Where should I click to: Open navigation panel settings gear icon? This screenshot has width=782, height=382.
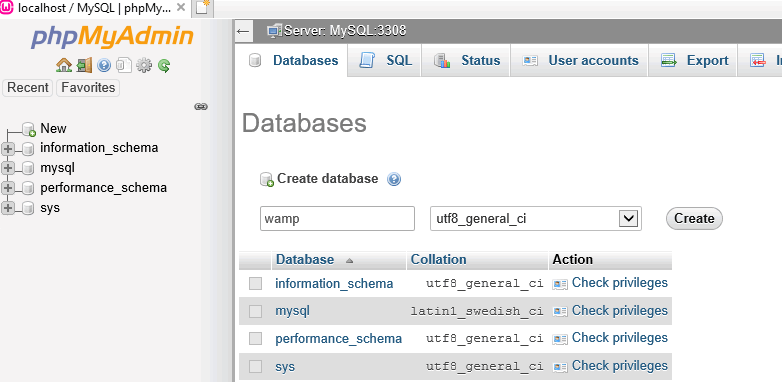coord(144,65)
